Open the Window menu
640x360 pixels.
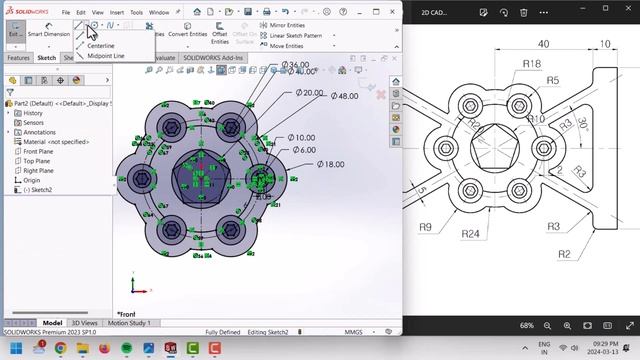159,12
